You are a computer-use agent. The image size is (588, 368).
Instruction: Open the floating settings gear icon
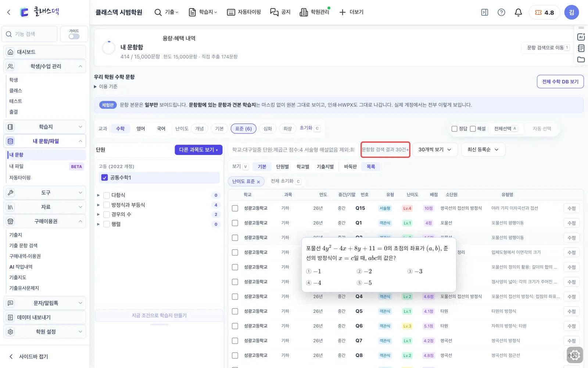point(574,355)
